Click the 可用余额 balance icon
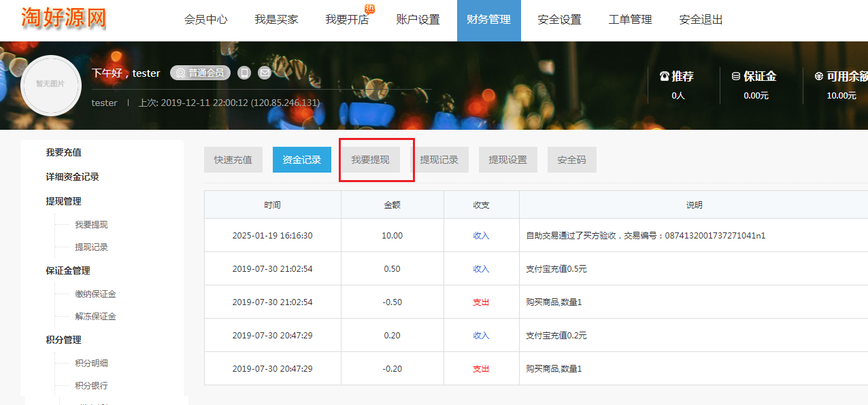 point(819,77)
